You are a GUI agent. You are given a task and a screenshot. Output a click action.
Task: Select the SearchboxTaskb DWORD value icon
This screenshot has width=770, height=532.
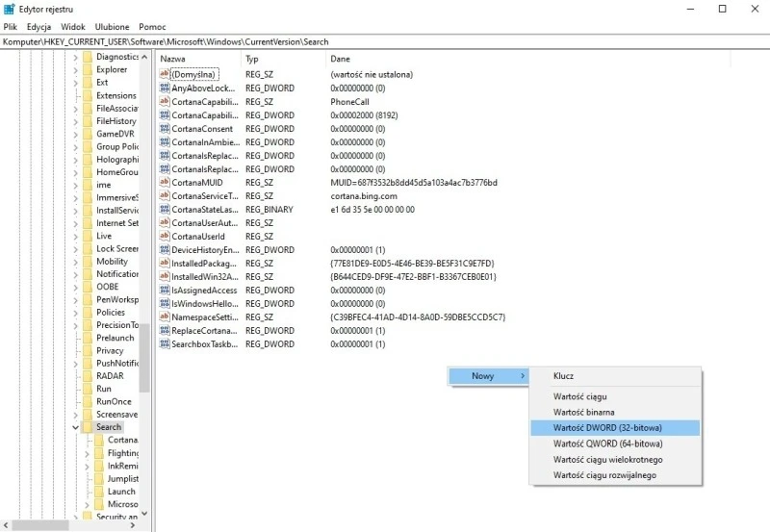pyautogui.click(x=164, y=344)
